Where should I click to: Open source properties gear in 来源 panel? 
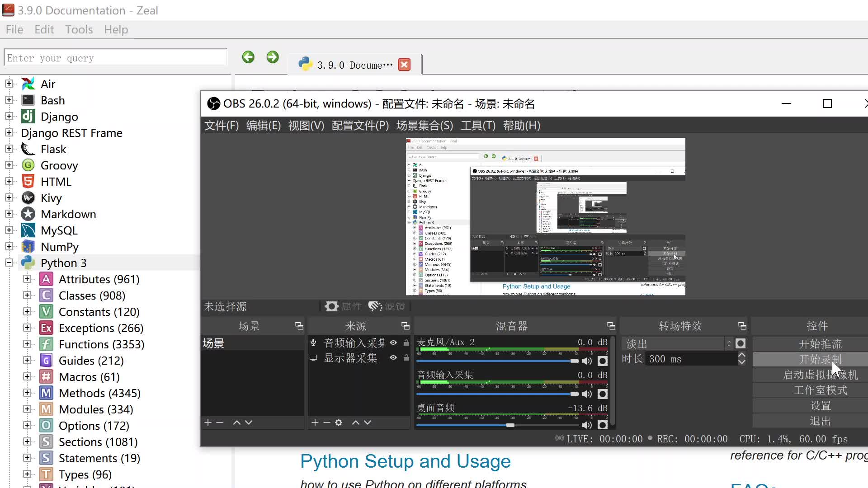pyautogui.click(x=339, y=422)
